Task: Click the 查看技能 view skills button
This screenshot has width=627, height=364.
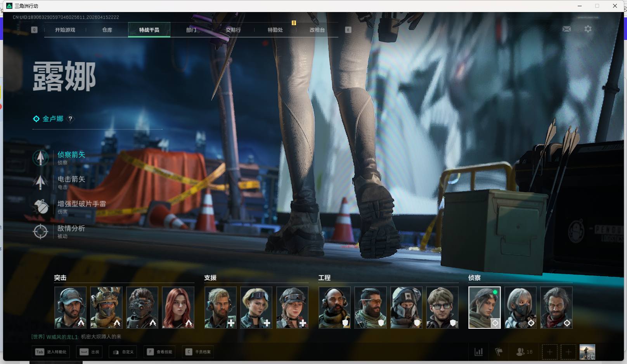Action: click(x=159, y=352)
